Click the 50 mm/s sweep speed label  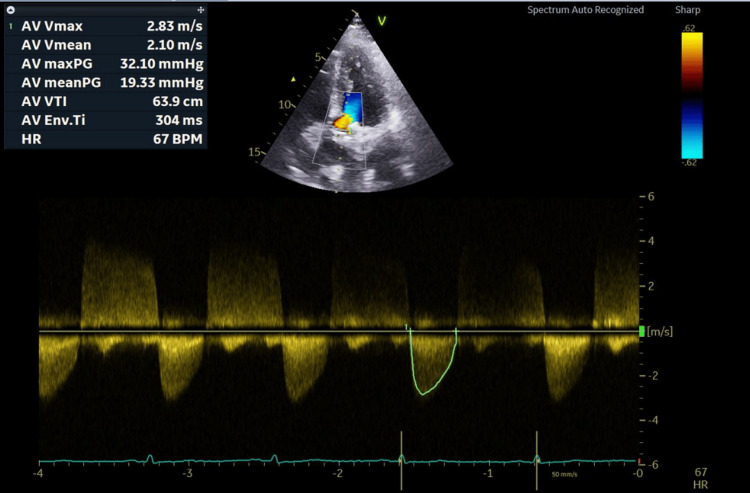564,475
